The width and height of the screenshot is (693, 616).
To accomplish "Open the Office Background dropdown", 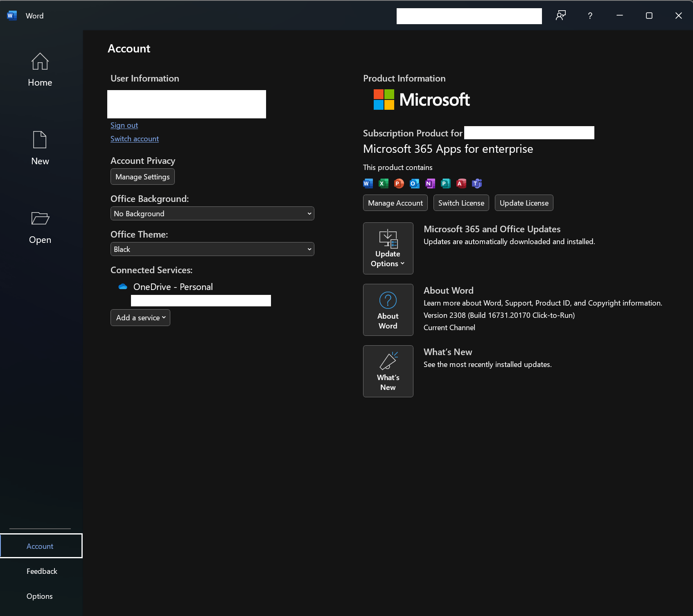I will 212,213.
